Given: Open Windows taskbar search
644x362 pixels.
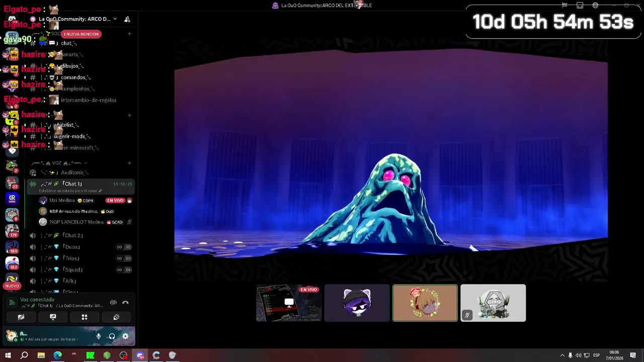Looking at the screenshot, I should pos(24,355).
